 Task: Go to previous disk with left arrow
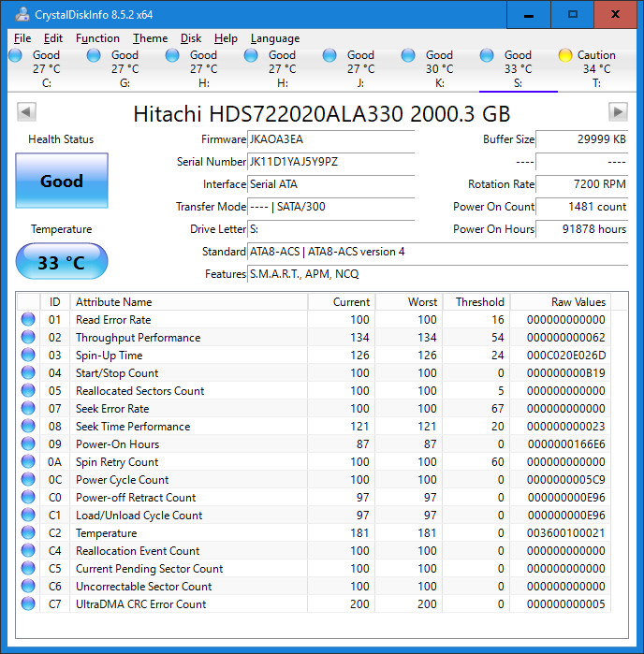[x=26, y=111]
